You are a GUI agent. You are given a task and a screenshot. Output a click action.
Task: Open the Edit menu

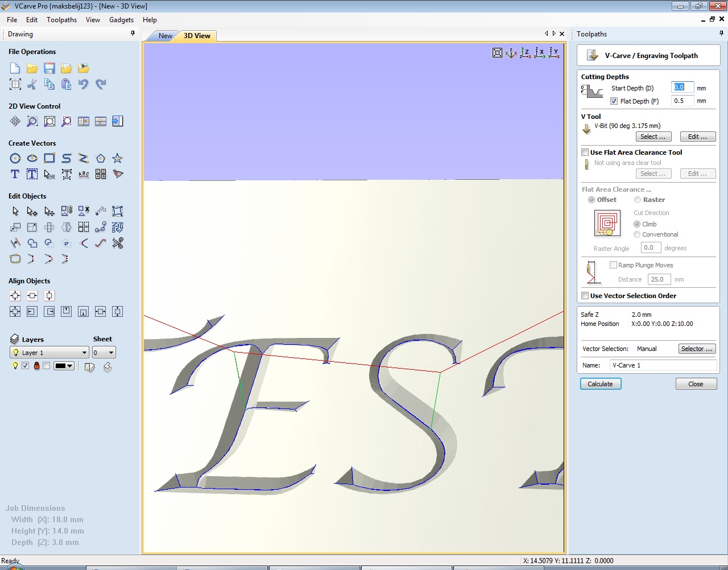[32, 20]
